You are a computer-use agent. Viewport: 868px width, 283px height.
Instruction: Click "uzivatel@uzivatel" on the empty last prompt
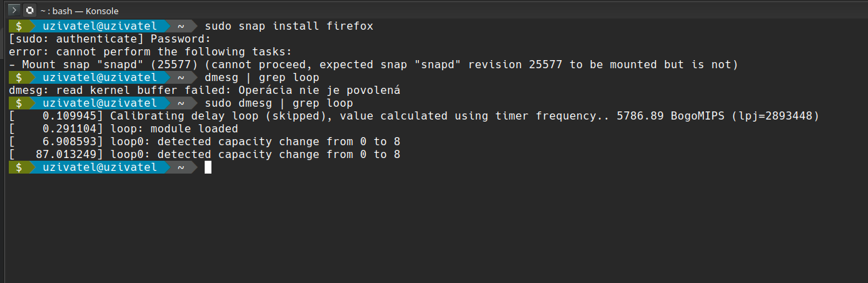coord(99,168)
